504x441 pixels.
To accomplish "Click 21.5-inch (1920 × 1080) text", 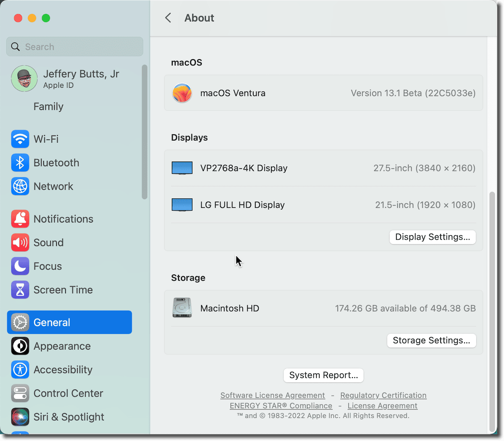I will coord(425,205).
